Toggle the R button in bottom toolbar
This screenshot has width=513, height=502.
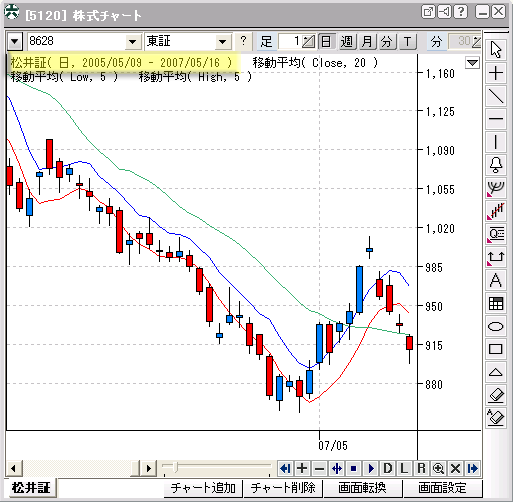point(422,469)
